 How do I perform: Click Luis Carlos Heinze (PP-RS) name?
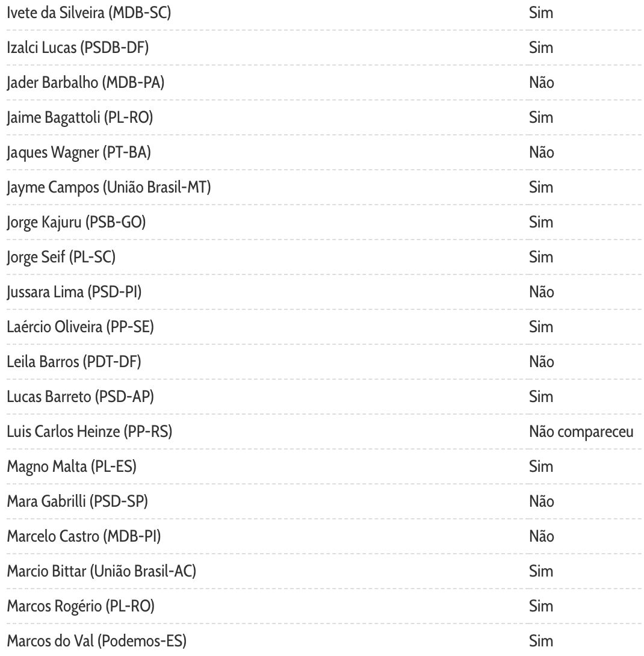point(90,432)
